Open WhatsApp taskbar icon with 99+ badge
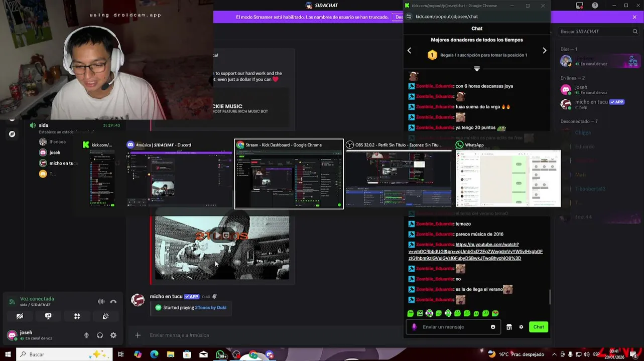 coord(220,355)
